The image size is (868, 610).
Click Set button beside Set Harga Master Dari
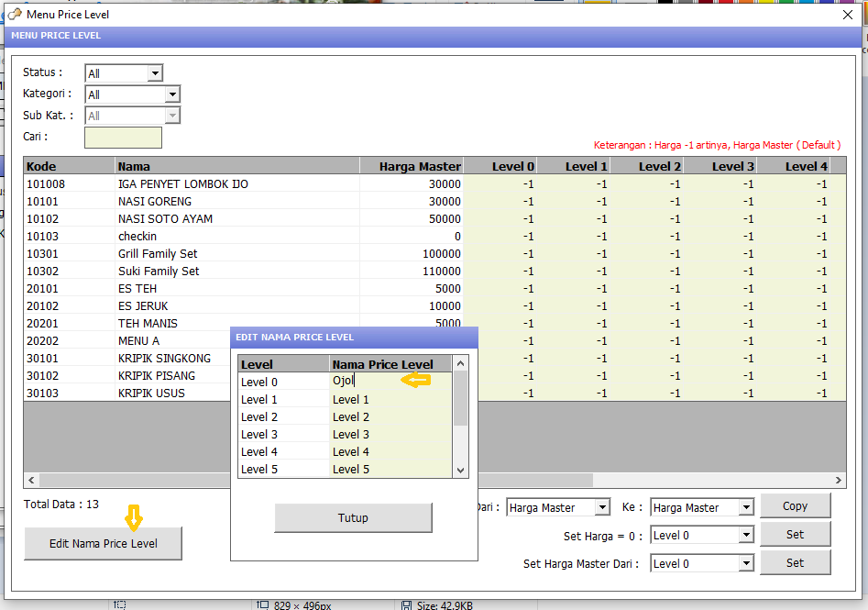[x=795, y=563]
